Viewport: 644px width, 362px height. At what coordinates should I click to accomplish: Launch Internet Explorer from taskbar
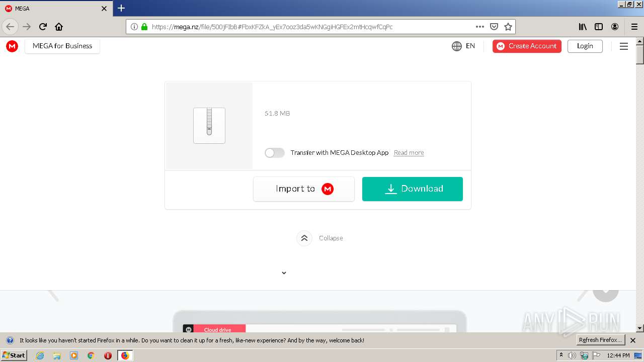tap(40, 355)
